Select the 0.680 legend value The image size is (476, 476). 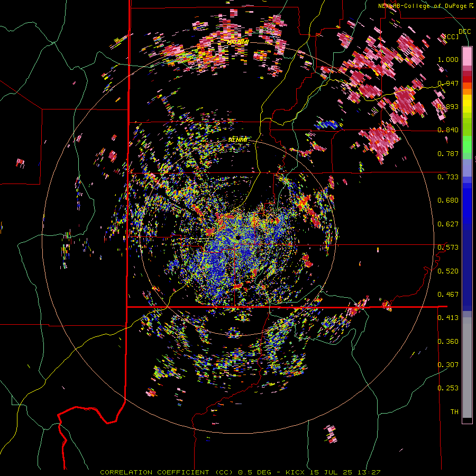pyautogui.click(x=448, y=200)
